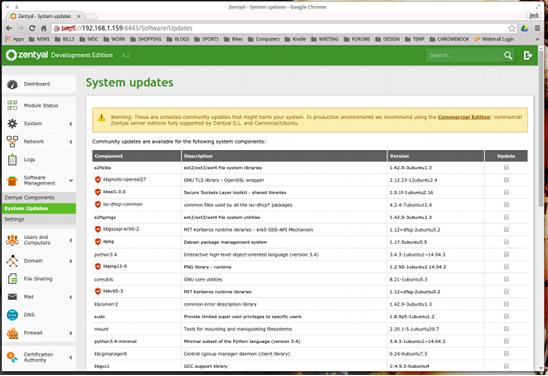
Task: Click the Jack profile button
Action: click(534, 15)
